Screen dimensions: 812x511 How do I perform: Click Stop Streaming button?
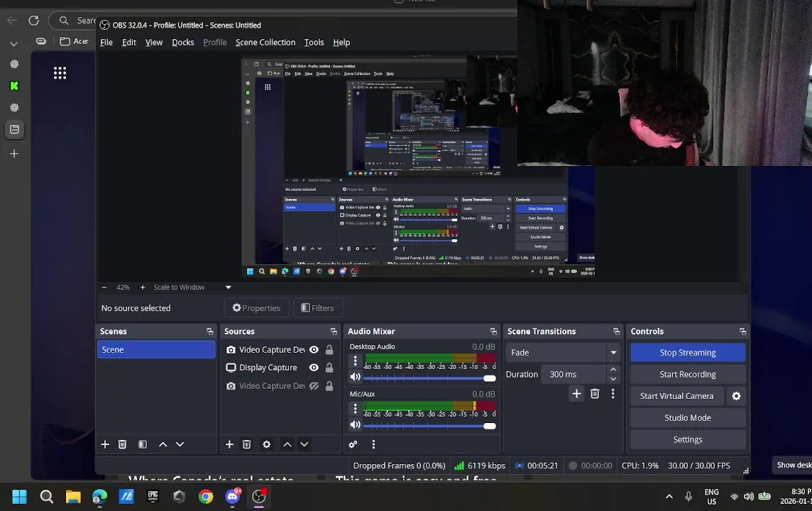click(688, 353)
